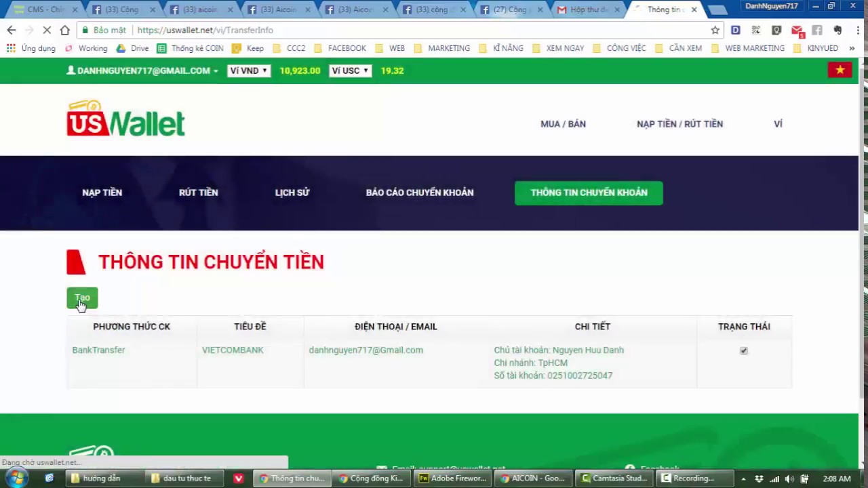Viewport: 868px width, 488px height.
Task: Switch to the LỊCH SỬ tab
Action: (x=292, y=192)
